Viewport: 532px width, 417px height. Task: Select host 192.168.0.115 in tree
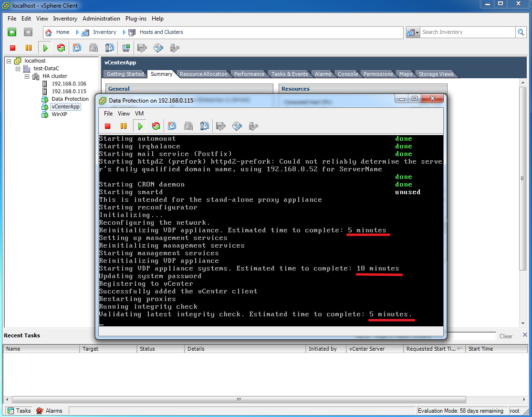69,91
